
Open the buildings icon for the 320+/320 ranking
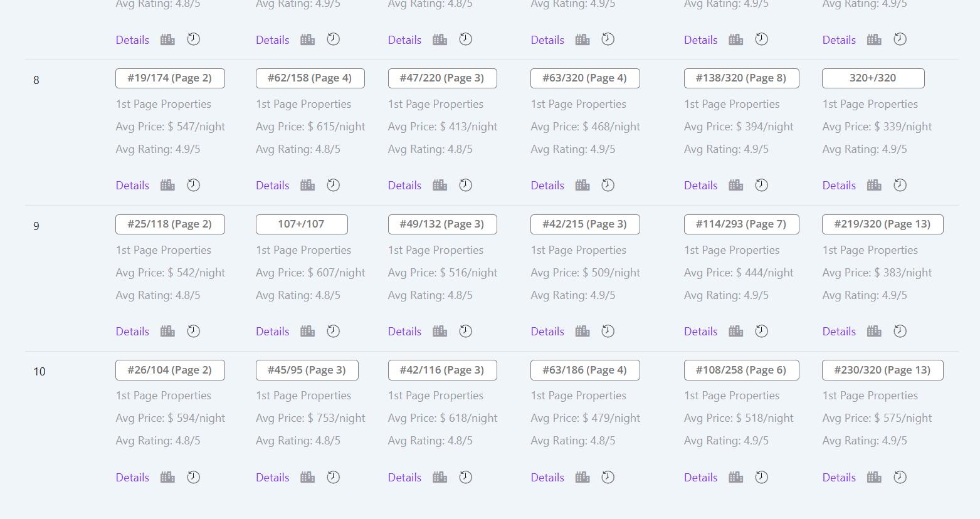[x=874, y=185]
